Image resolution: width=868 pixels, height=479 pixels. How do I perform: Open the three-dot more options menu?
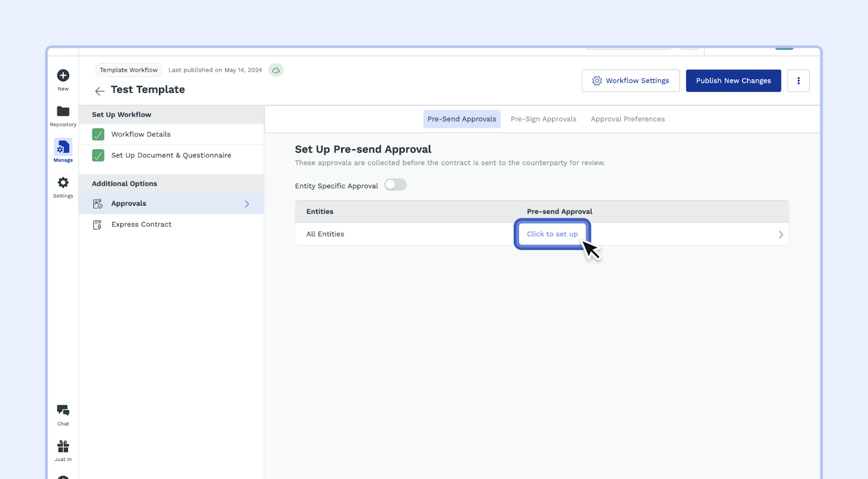pos(798,81)
